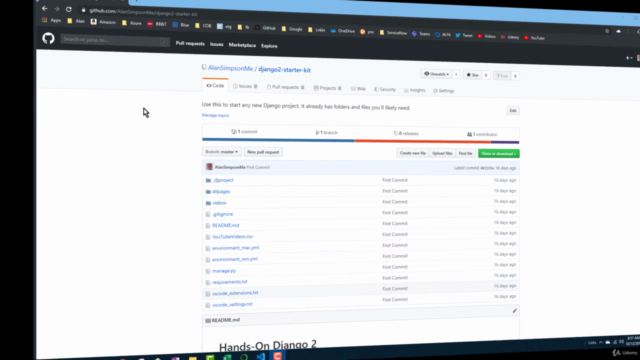
Task: Click the browser forward arrow
Action: click(x=56, y=9)
